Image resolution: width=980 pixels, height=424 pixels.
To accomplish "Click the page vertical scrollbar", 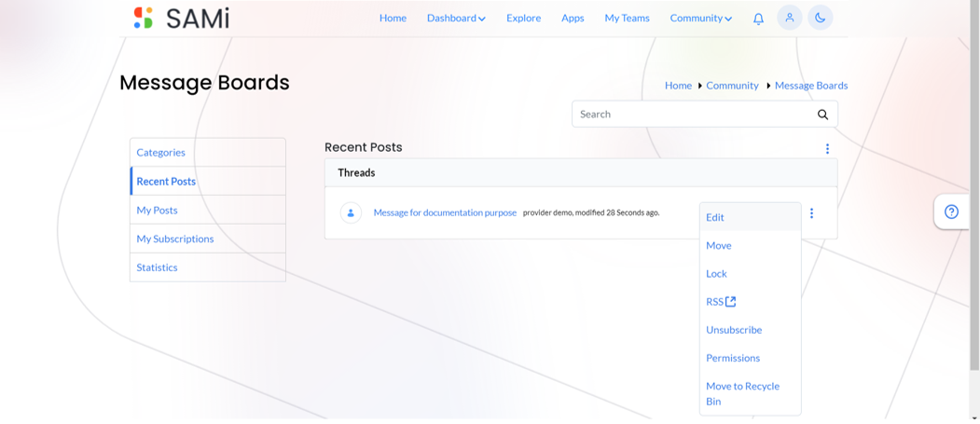I will (x=975, y=187).
